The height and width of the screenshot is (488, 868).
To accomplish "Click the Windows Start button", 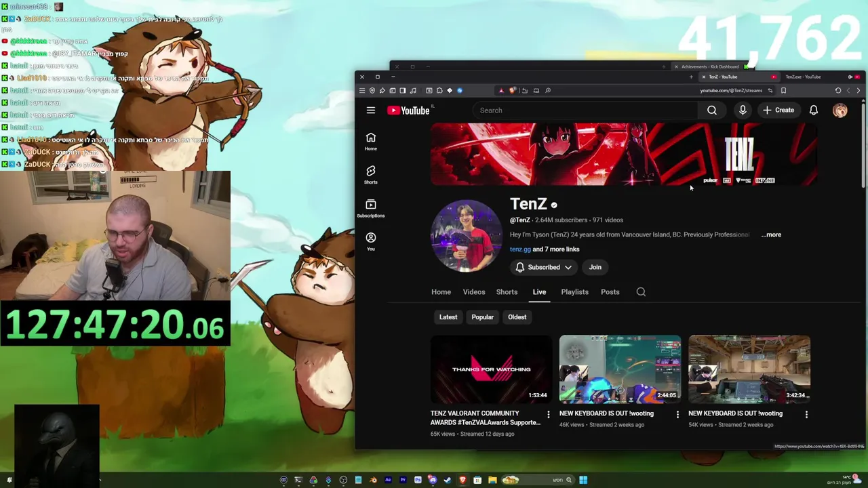I will click(583, 480).
